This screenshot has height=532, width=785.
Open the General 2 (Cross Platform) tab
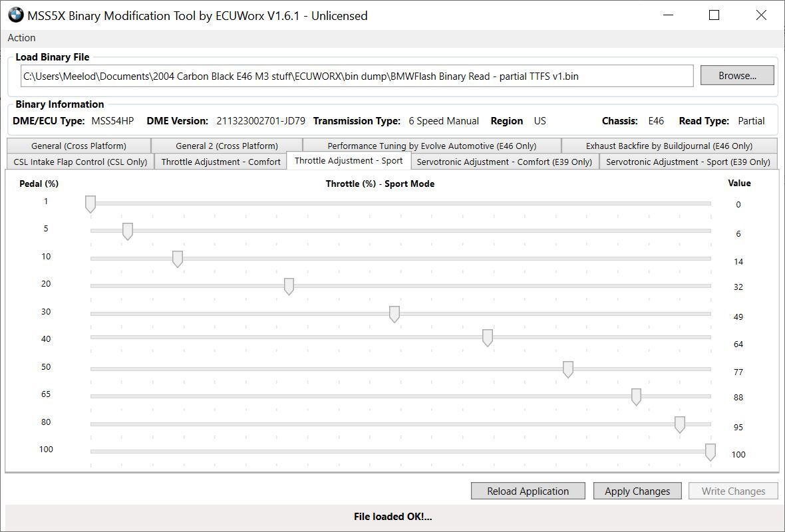[x=226, y=146]
